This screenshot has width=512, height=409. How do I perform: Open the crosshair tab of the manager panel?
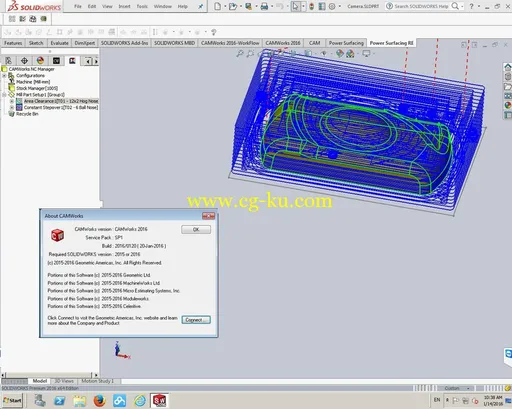click(x=24, y=60)
